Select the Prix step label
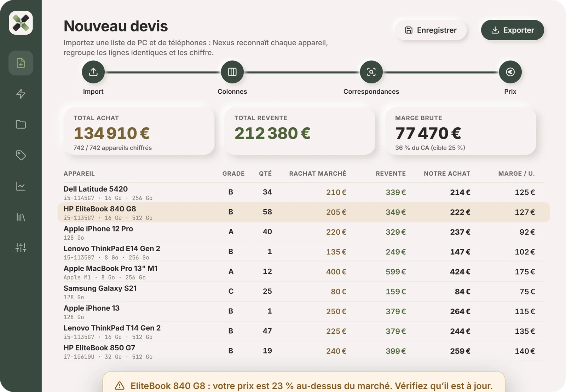 coord(510,92)
